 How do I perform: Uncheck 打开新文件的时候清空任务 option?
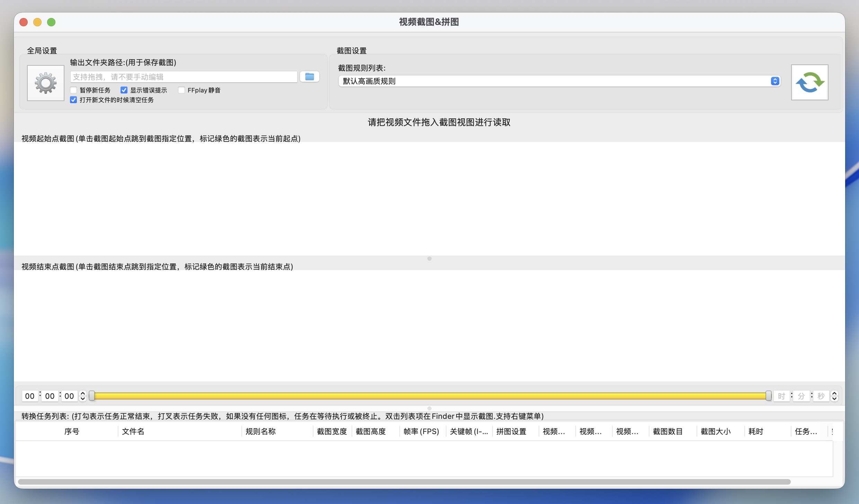(x=73, y=100)
